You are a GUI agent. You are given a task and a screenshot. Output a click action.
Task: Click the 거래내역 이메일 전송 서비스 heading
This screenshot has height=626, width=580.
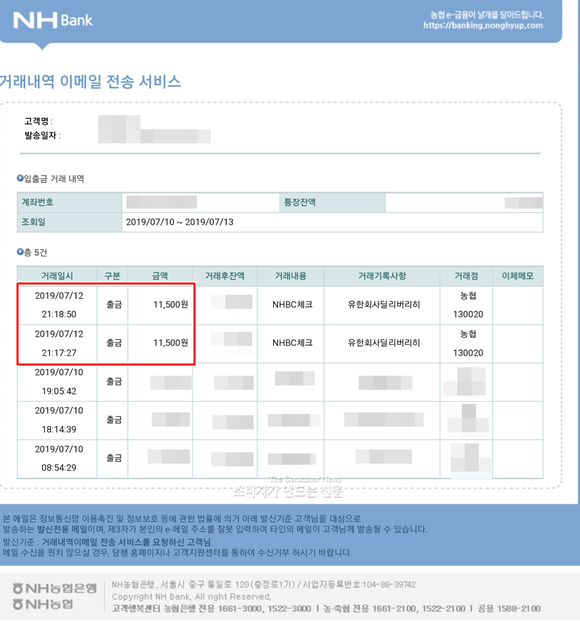tap(90, 81)
